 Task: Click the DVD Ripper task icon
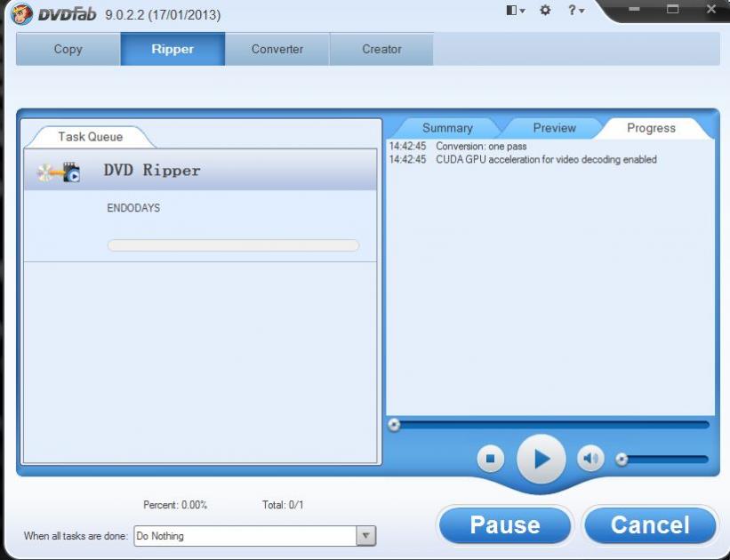[59, 172]
